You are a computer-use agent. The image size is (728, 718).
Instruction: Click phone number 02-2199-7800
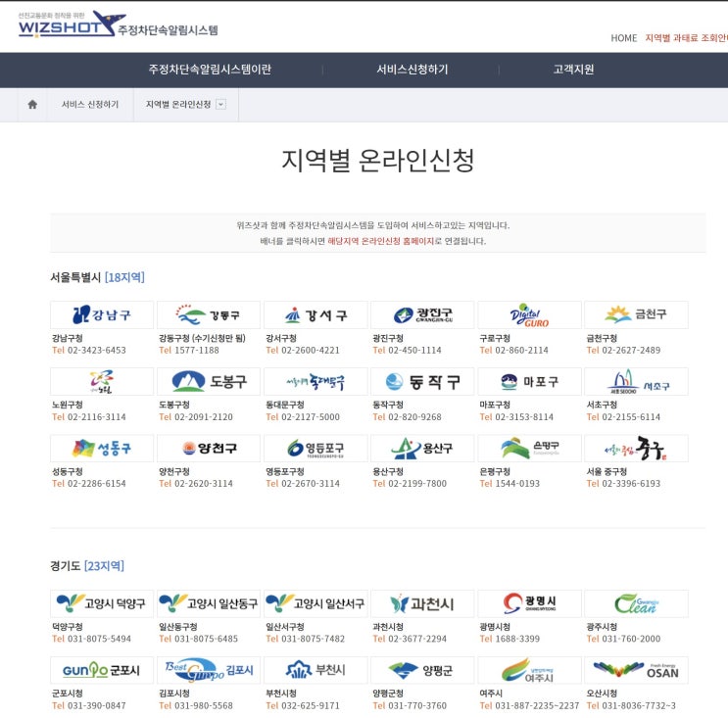point(417,484)
